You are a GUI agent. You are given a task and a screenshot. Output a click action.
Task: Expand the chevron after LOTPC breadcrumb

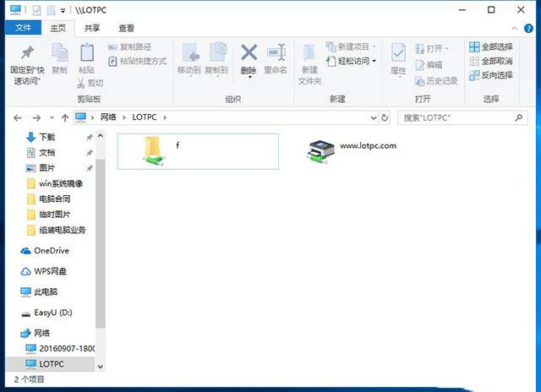click(x=165, y=117)
